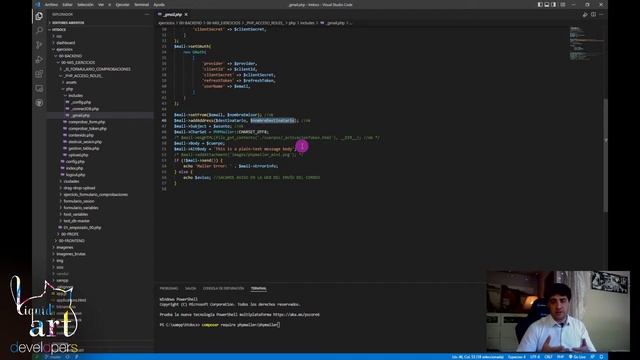Open the Ayuda menu

159,4
